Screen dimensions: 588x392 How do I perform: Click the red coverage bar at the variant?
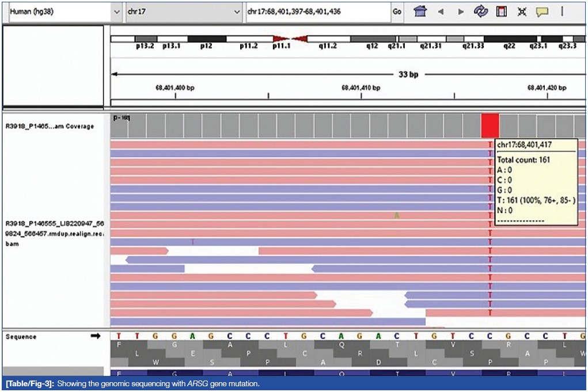point(490,125)
